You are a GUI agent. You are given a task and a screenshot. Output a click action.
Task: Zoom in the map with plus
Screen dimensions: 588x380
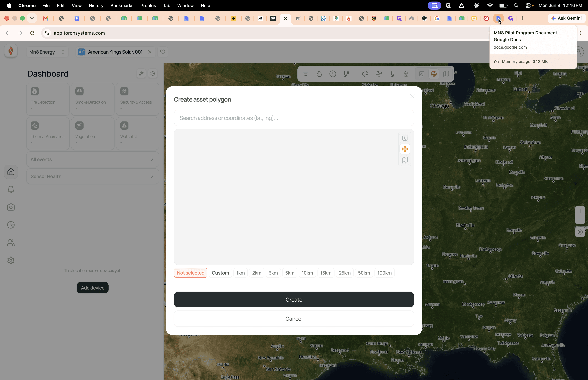tap(580, 211)
